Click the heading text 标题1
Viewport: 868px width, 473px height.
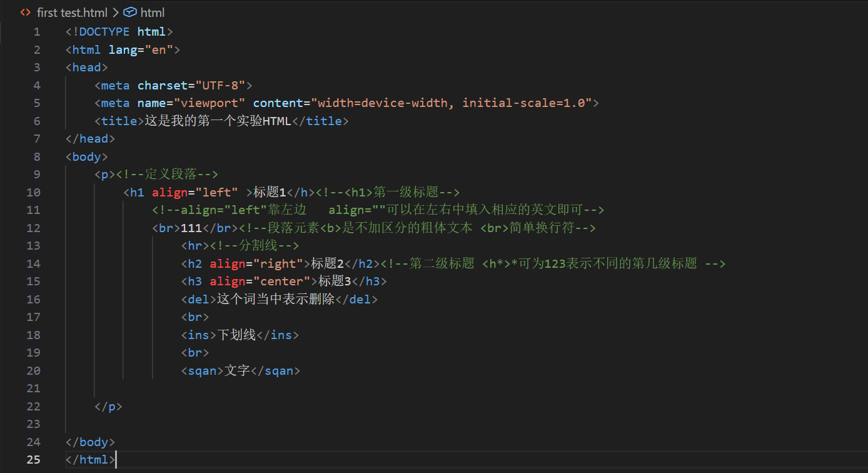coord(270,193)
